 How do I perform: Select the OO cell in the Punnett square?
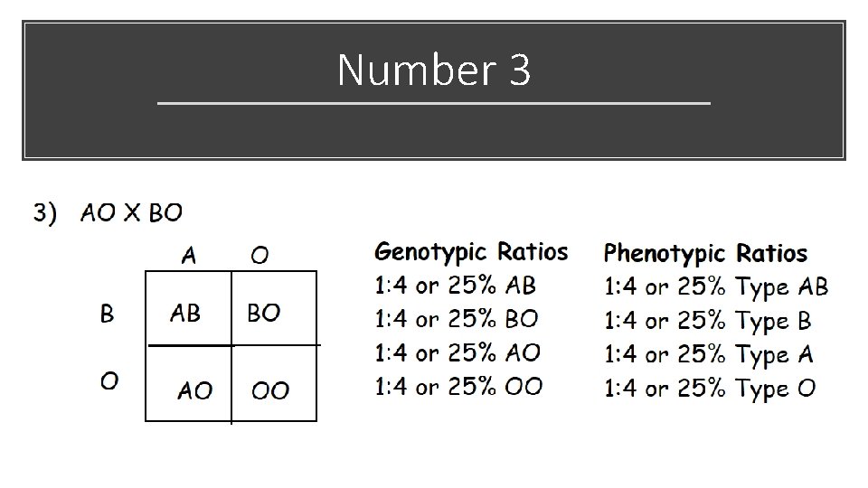click(x=270, y=390)
